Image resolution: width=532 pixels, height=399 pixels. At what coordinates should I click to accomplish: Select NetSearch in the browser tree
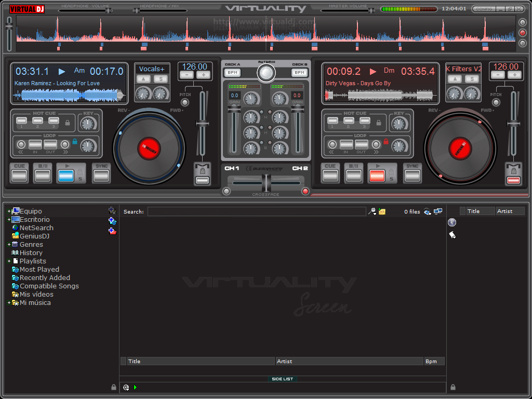[x=36, y=228]
